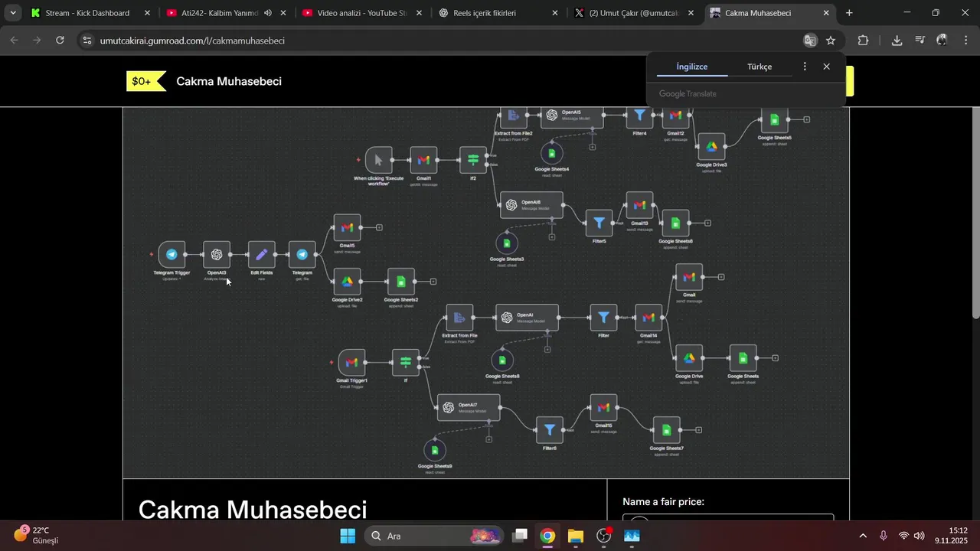The width and height of the screenshot is (980, 551).
Task: Open translate options three-dot menu
Action: [805, 67]
